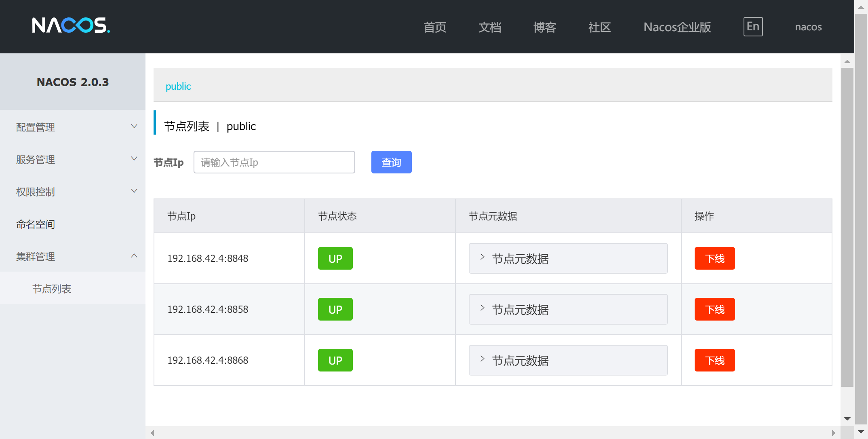Click the NACOS logo
868x439 pixels.
pos(71,25)
